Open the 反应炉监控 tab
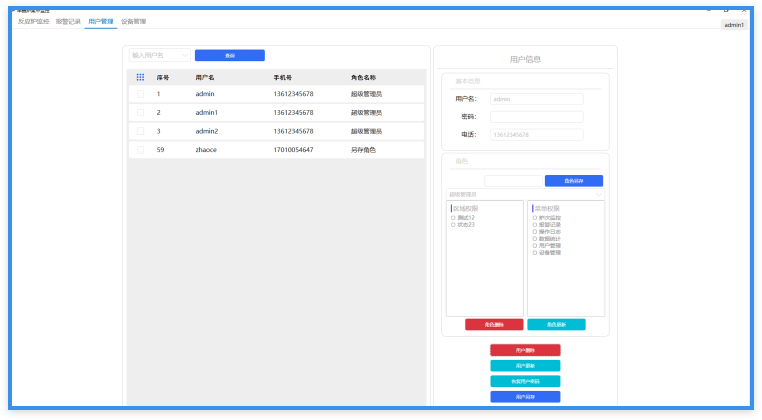This screenshot has height=420, width=762. pyautogui.click(x=33, y=21)
